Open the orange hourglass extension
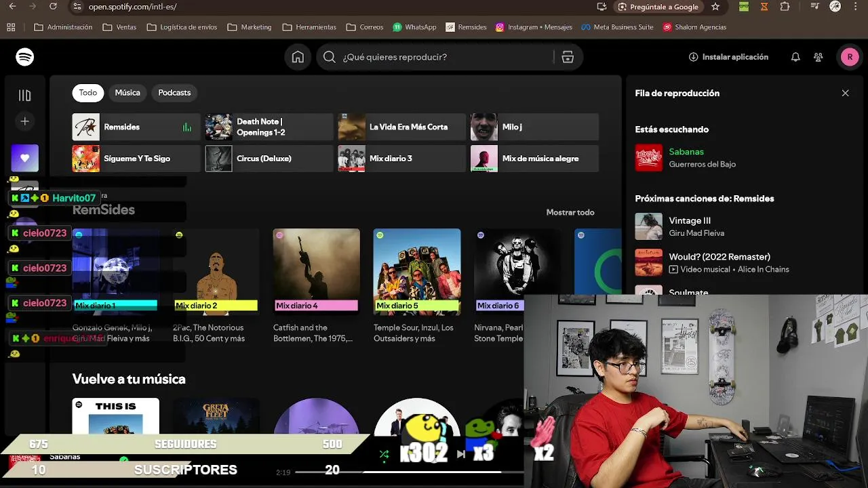Screen dimensions: 868x488 coord(764,7)
